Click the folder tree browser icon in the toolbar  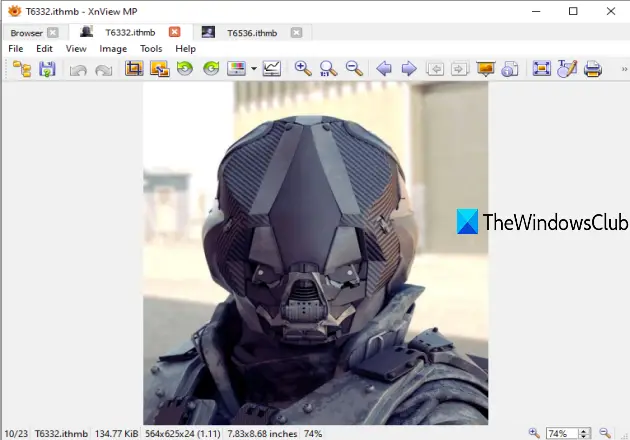click(22, 69)
